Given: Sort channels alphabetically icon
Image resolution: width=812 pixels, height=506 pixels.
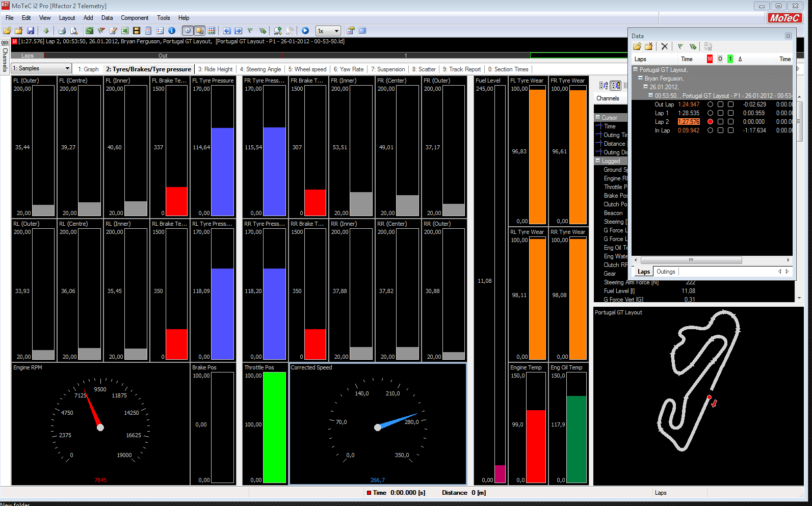Looking at the screenshot, I should coord(604,86).
